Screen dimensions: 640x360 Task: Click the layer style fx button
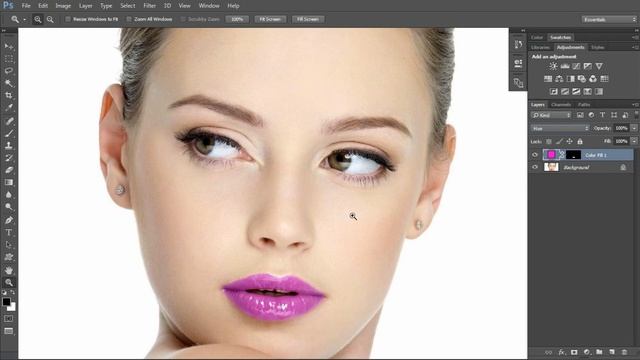[562, 352]
